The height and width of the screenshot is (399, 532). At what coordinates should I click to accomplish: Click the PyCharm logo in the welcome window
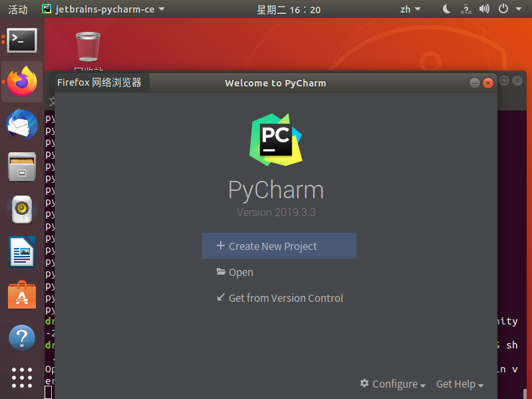275,140
